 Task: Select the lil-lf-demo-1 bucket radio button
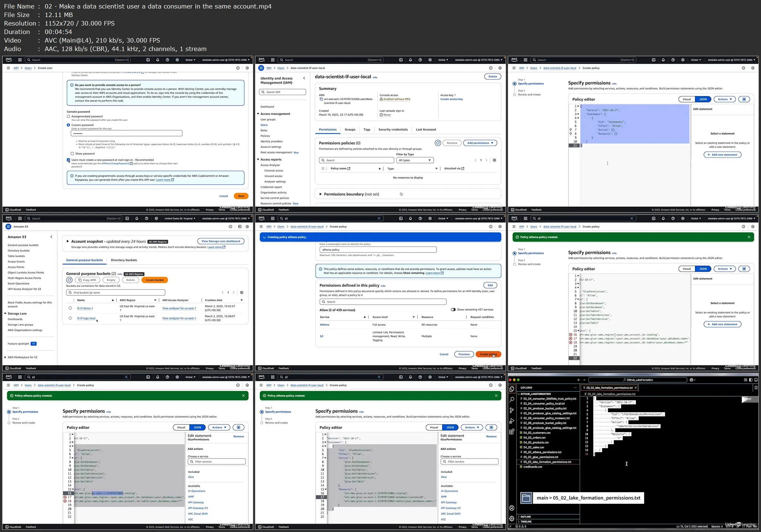pyautogui.click(x=70, y=308)
